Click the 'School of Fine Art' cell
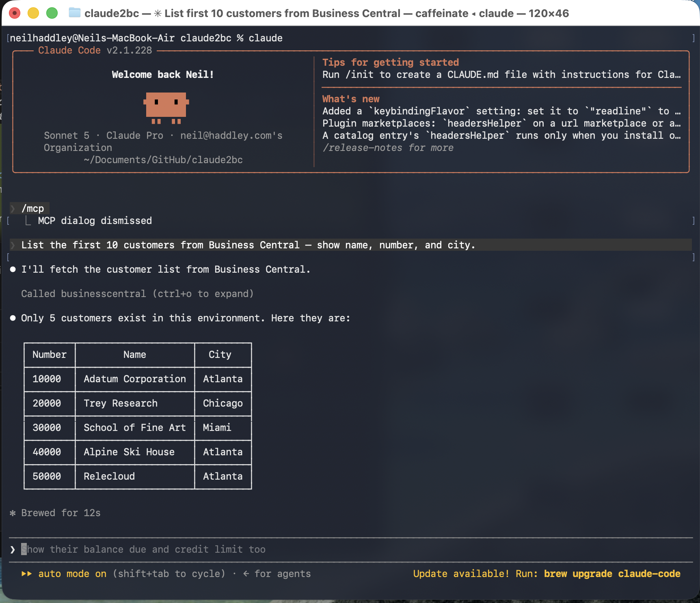 point(135,428)
